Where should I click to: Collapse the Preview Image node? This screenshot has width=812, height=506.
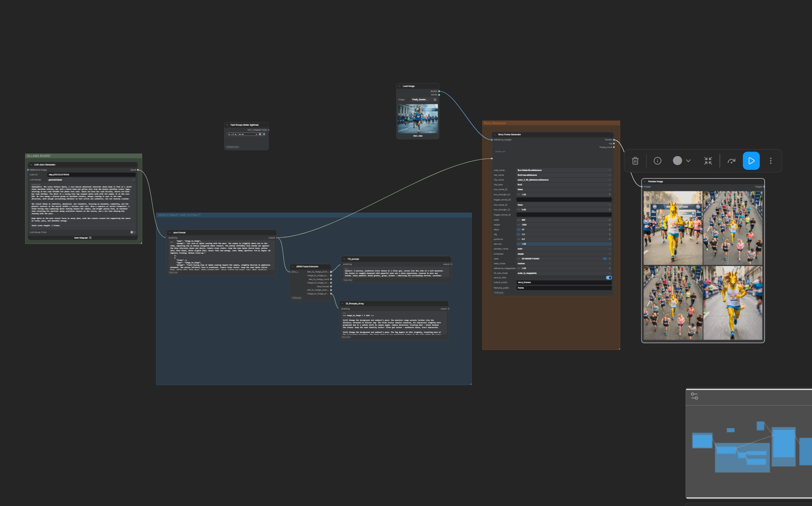point(645,181)
